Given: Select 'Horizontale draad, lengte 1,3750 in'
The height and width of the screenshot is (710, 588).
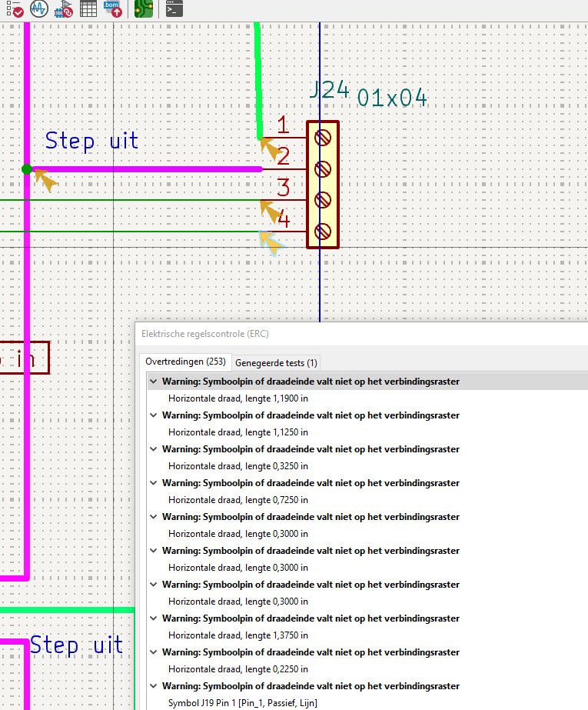Looking at the screenshot, I should 238,635.
